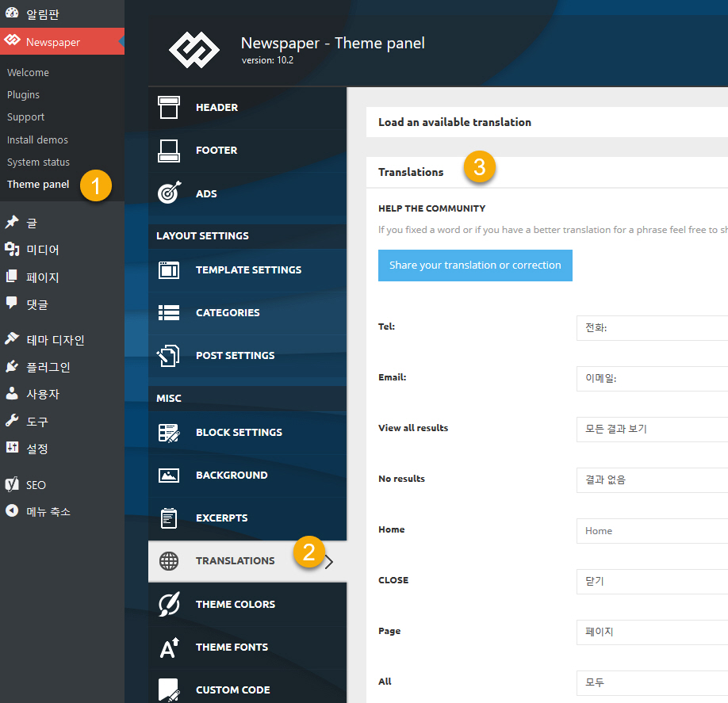The height and width of the screenshot is (703, 728).
Task: Click the Theme Colors brush icon
Action: click(169, 604)
